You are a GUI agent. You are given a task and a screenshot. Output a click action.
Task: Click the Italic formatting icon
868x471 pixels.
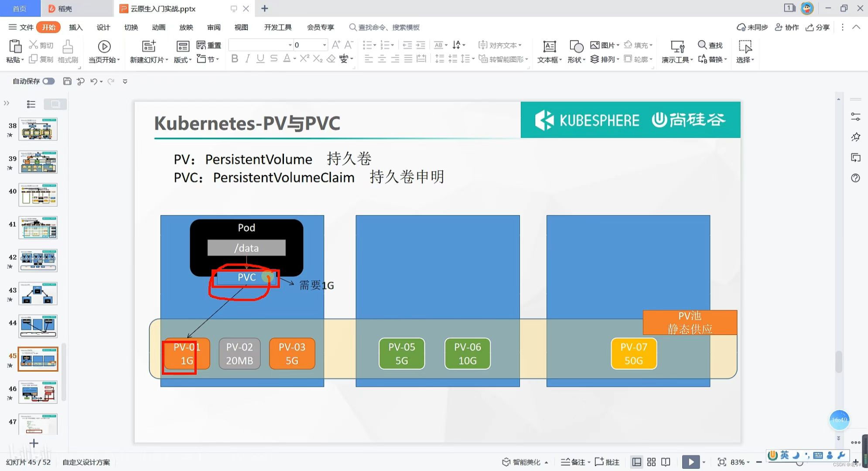point(247,58)
